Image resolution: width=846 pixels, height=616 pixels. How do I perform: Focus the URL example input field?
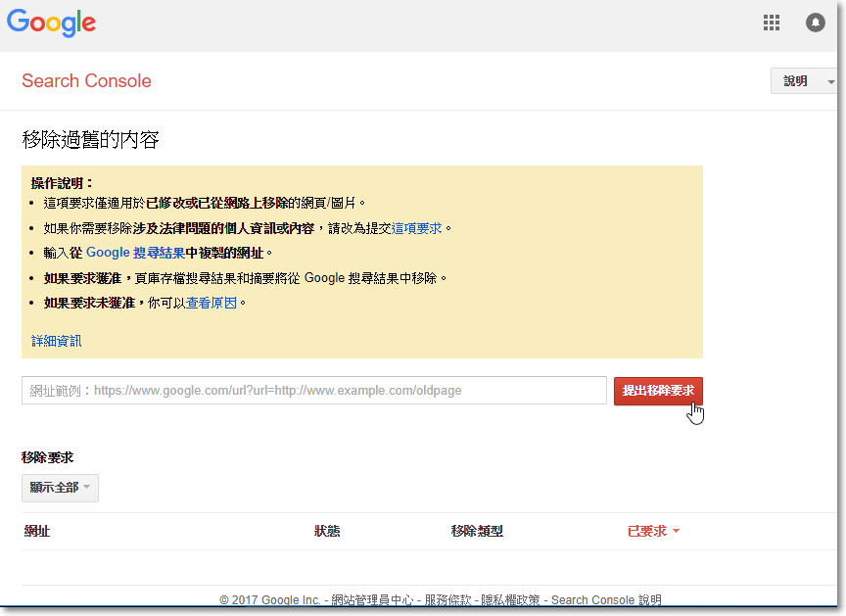click(x=313, y=390)
